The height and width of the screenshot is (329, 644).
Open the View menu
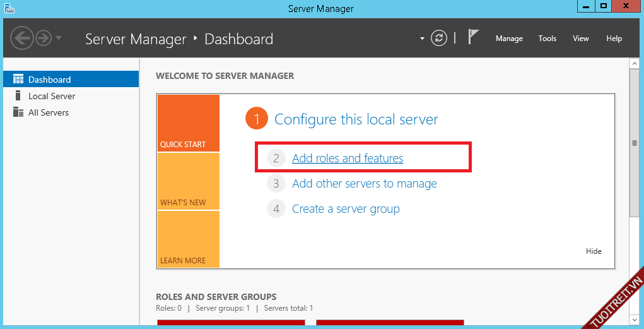[580, 39]
